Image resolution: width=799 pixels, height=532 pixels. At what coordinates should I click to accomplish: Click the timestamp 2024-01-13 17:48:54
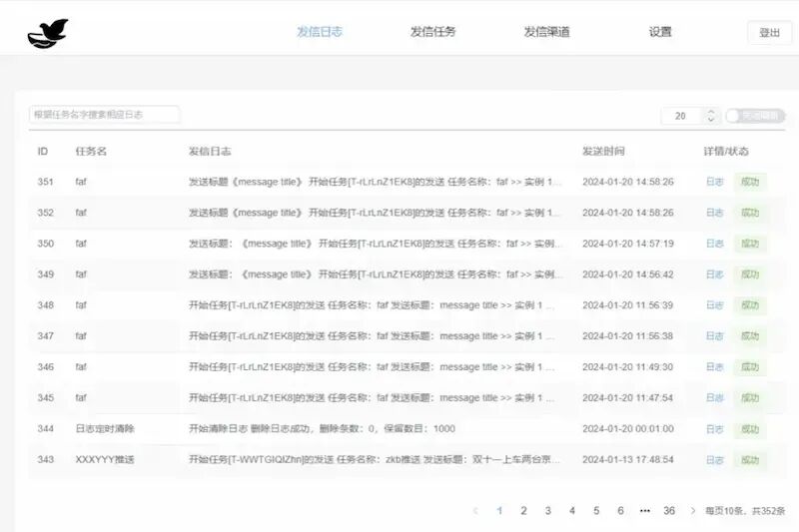pos(628,460)
